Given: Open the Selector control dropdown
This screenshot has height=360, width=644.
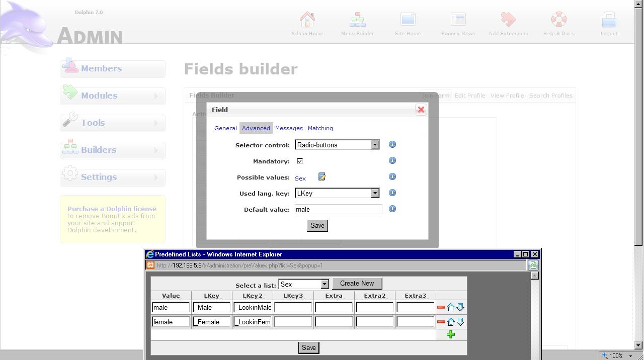Looking at the screenshot, I should click(375, 145).
